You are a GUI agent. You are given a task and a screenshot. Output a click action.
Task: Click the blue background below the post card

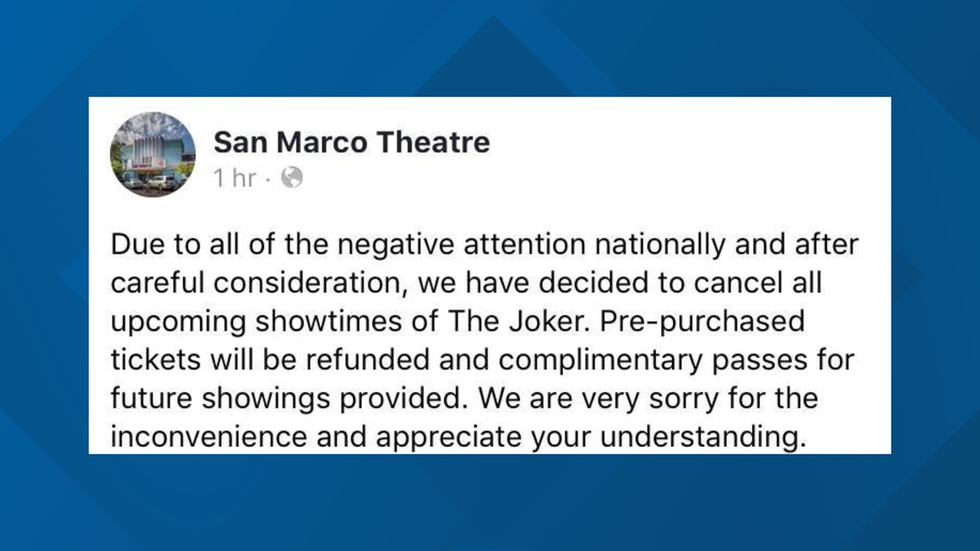click(x=490, y=503)
